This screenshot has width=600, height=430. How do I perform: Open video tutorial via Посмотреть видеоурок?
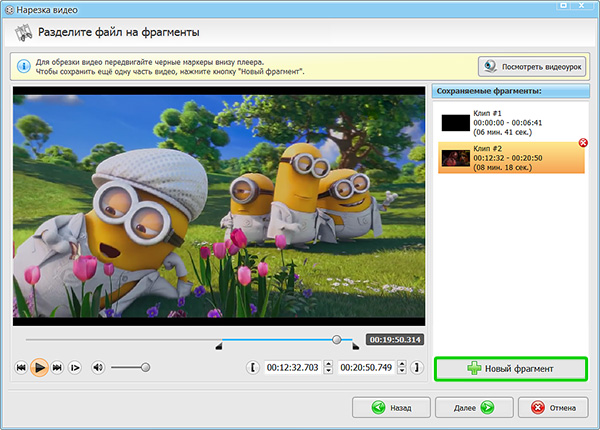pyautogui.click(x=532, y=67)
